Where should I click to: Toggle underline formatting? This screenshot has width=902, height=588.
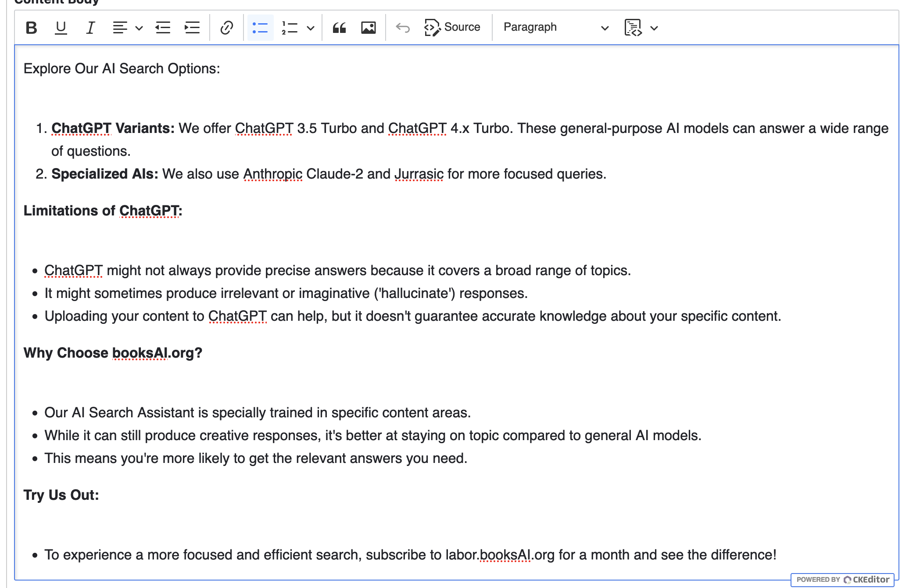point(61,27)
